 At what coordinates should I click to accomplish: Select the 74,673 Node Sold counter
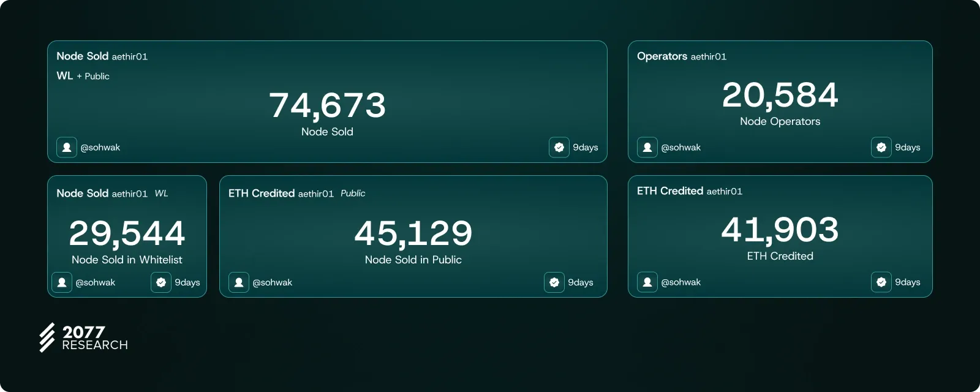click(x=328, y=106)
